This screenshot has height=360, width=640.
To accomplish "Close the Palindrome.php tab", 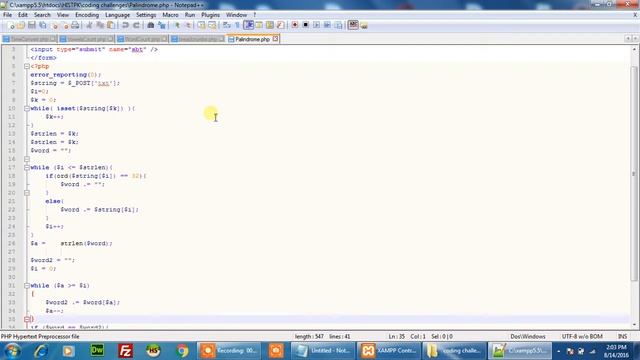I will point(276,39).
